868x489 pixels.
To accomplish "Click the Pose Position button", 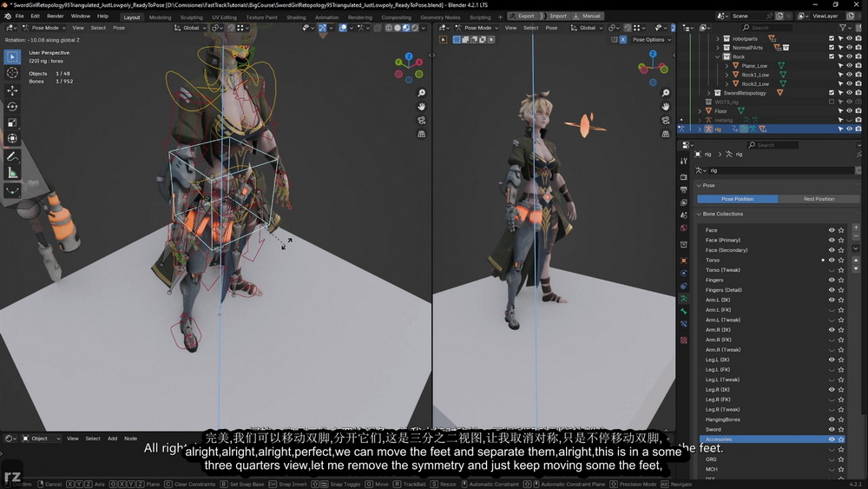I will pyautogui.click(x=737, y=199).
